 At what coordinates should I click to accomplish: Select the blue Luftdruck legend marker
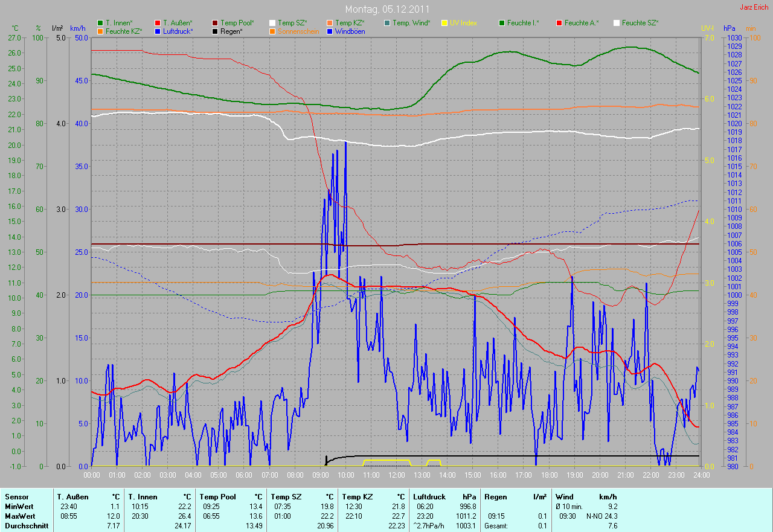pyautogui.click(x=158, y=31)
